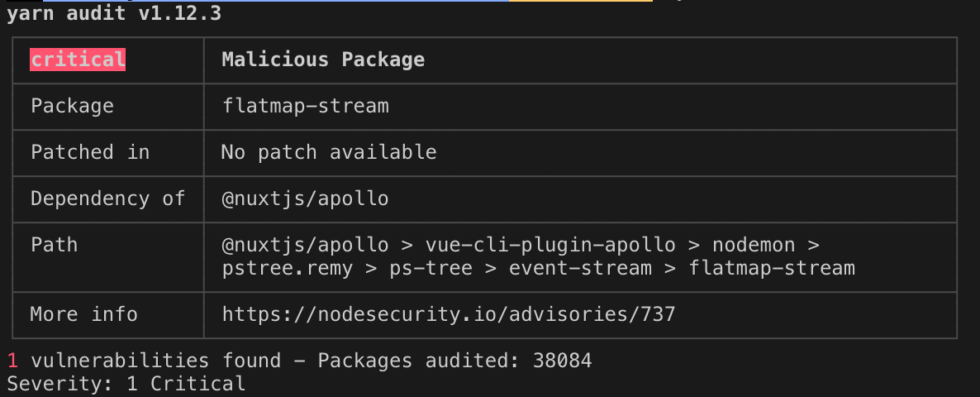Click the packages audited count 38084
The image size is (980, 397).
pyautogui.click(x=562, y=360)
